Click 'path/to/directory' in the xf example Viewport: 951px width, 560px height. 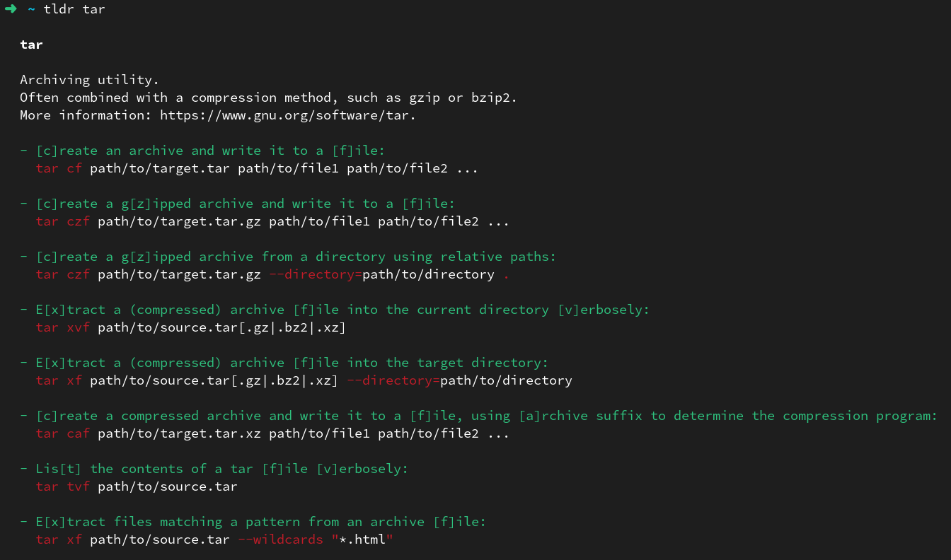[x=506, y=380]
